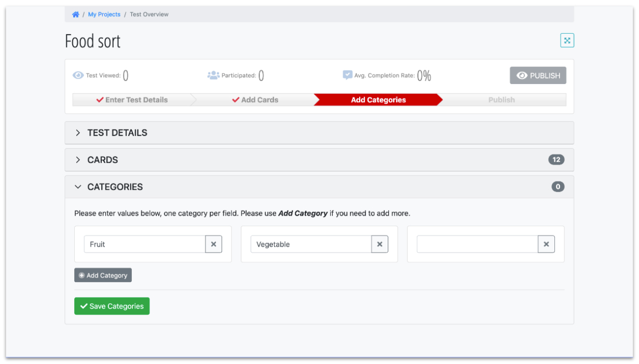Expand the TEST DETAILS section chevron
Viewport: 639px width, 364px height.
coord(78,133)
